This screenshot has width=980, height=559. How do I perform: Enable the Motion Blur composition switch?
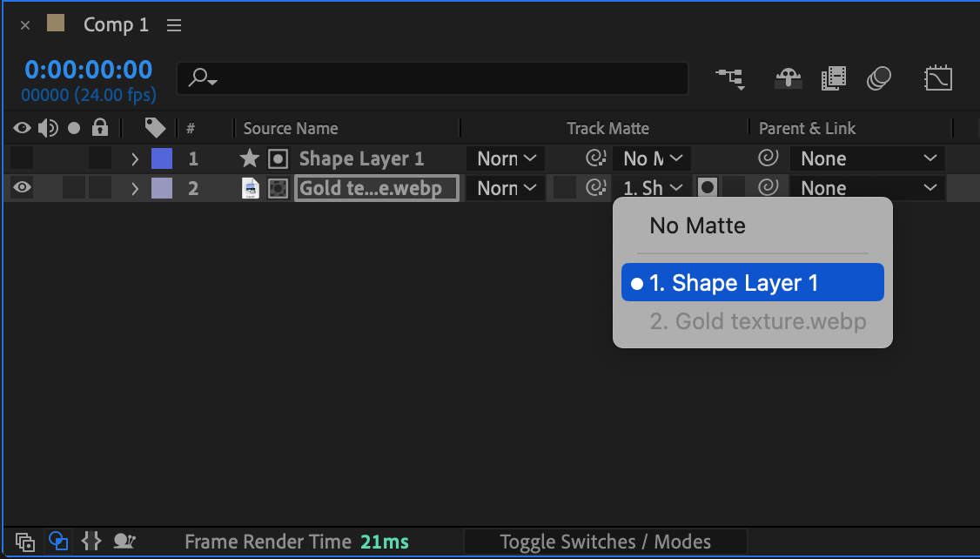[879, 79]
